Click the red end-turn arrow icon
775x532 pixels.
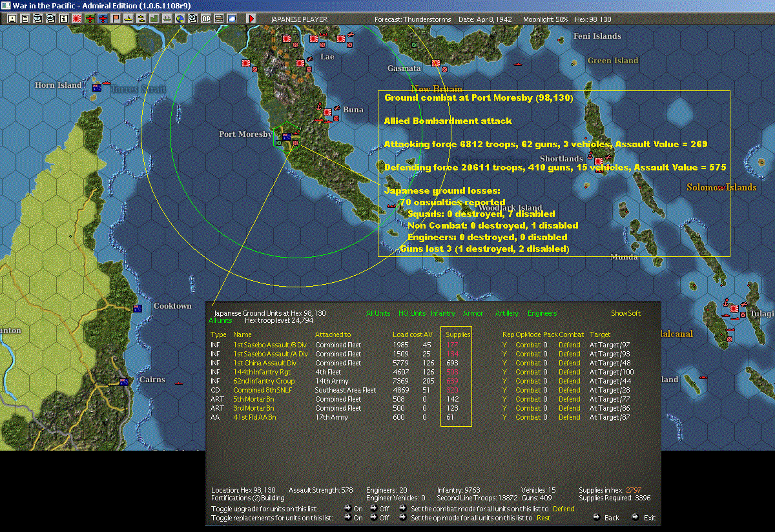point(251,19)
